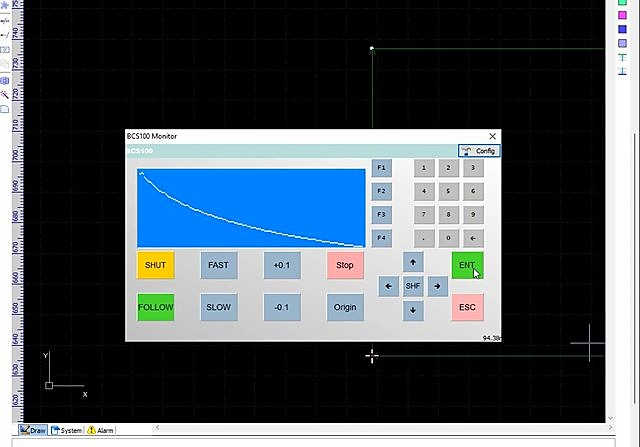This screenshot has width=640, height=447.
Task: Switch to the System tab
Action: coord(67,430)
